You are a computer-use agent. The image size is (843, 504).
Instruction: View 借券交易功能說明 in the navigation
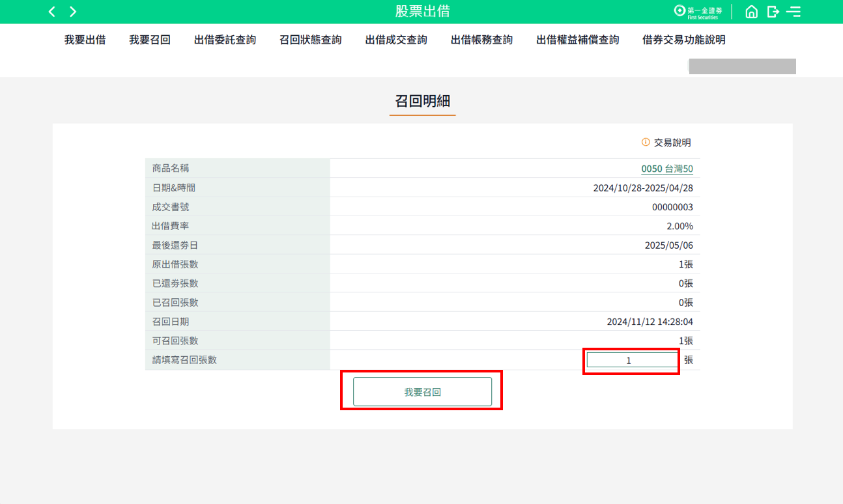click(683, 40)
